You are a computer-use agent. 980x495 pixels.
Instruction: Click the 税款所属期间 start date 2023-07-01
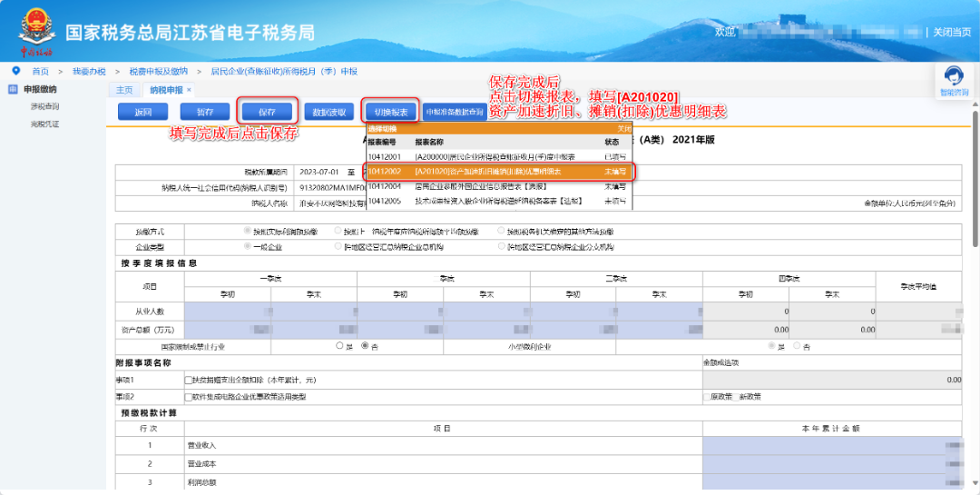coord(318,172)
